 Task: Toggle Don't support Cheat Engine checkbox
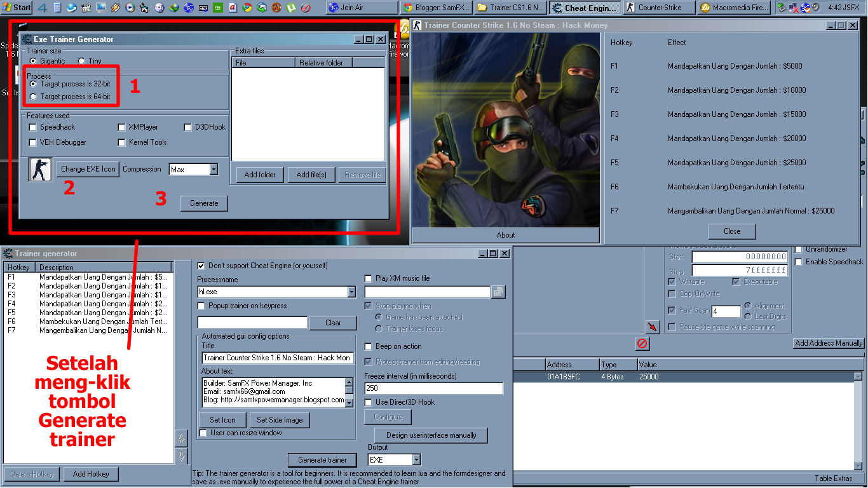pyautogui.click(x=201, y=266)
